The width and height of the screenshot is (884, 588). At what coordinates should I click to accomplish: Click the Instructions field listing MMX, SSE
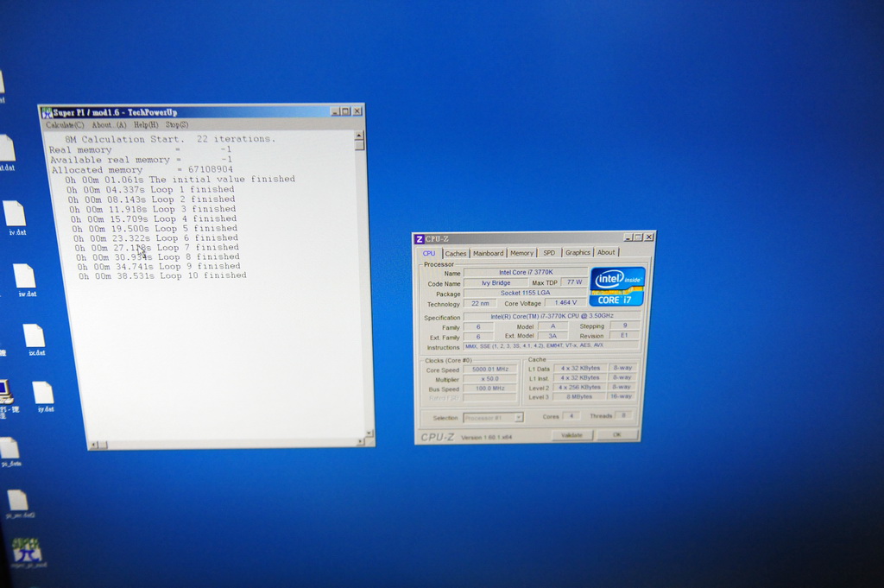[552, 345]
